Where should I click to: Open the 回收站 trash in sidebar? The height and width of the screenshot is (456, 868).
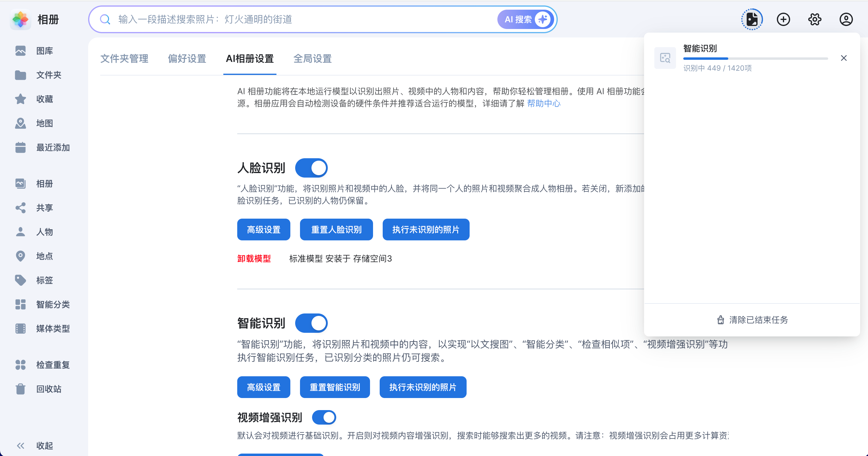coord(49,389)
